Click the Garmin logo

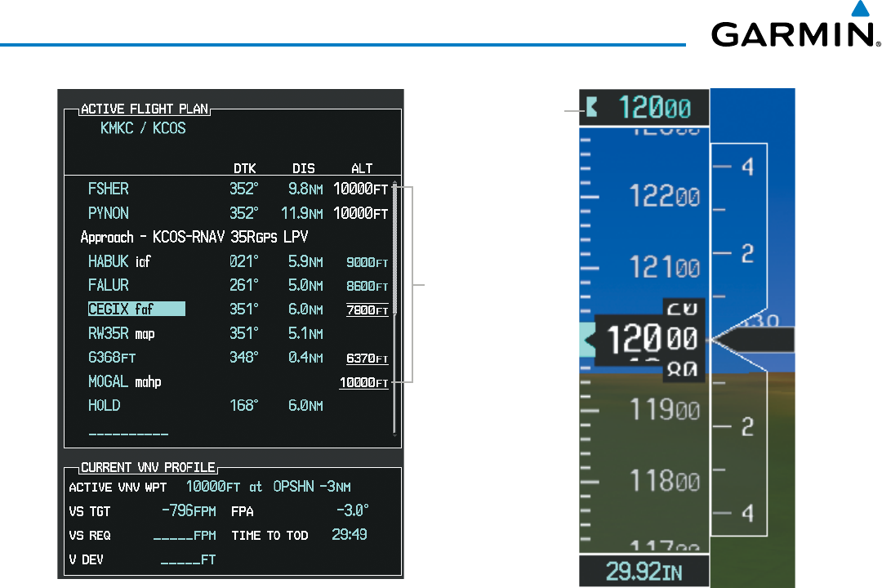(796, 25)
